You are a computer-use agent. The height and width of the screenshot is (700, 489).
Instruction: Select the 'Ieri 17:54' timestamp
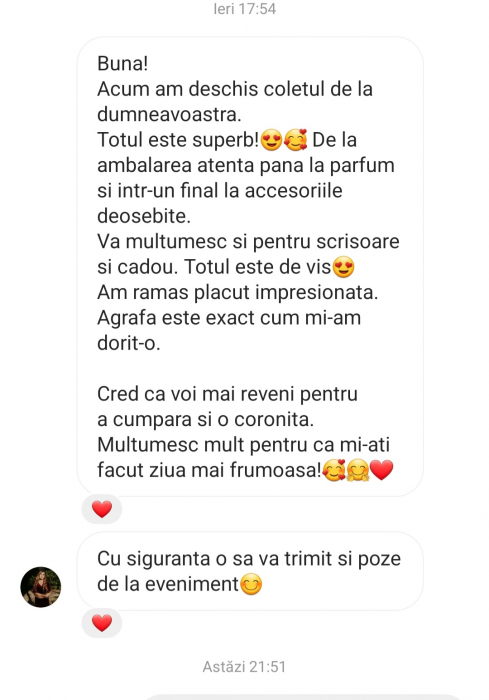pyautogui.click(x=245, y=9)
